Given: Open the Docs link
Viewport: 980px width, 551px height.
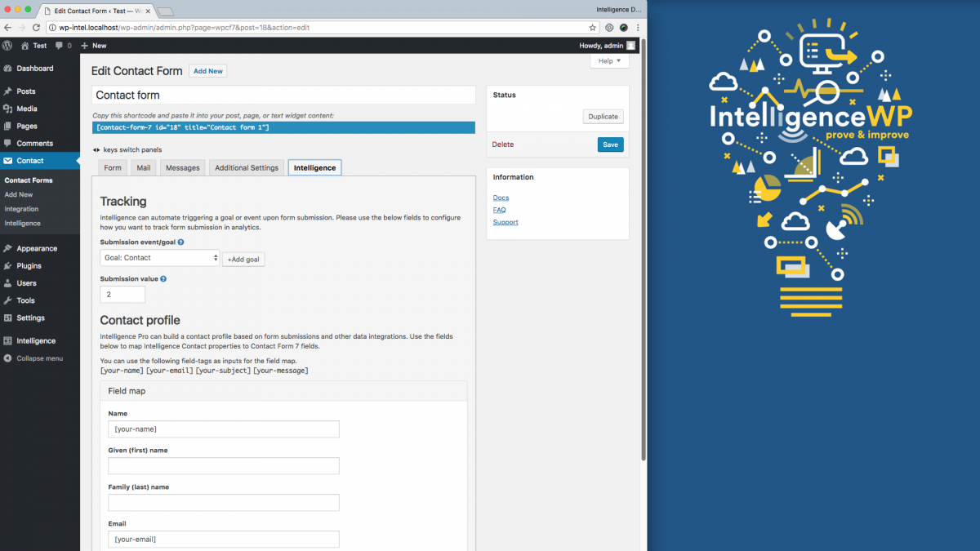Looking at the screenshot, I should click(501, 198).
